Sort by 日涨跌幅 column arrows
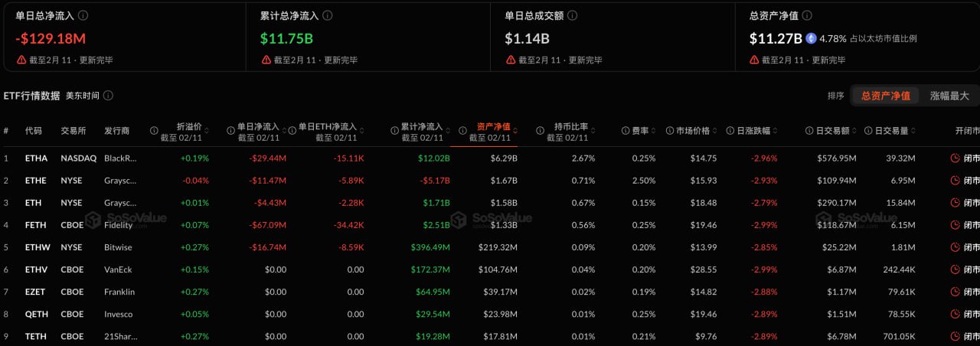 click(776, 131)
